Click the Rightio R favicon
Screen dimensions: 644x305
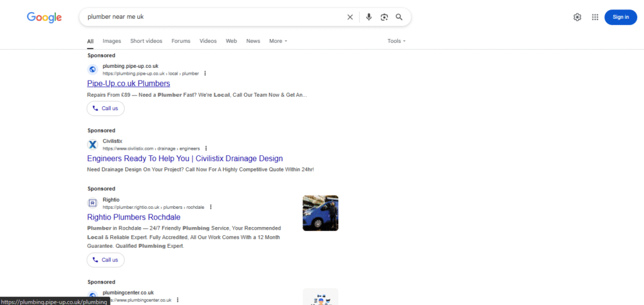92,202
